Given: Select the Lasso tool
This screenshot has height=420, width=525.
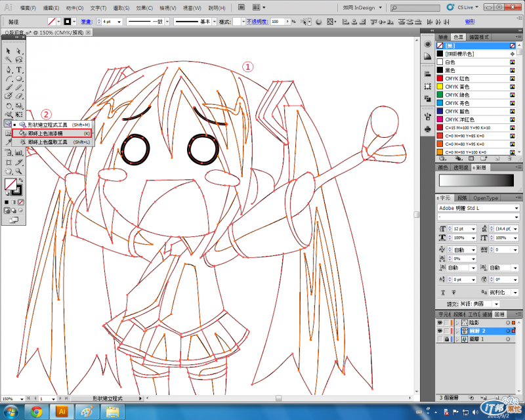Looking at the screenshot, I should pos(19,60).
